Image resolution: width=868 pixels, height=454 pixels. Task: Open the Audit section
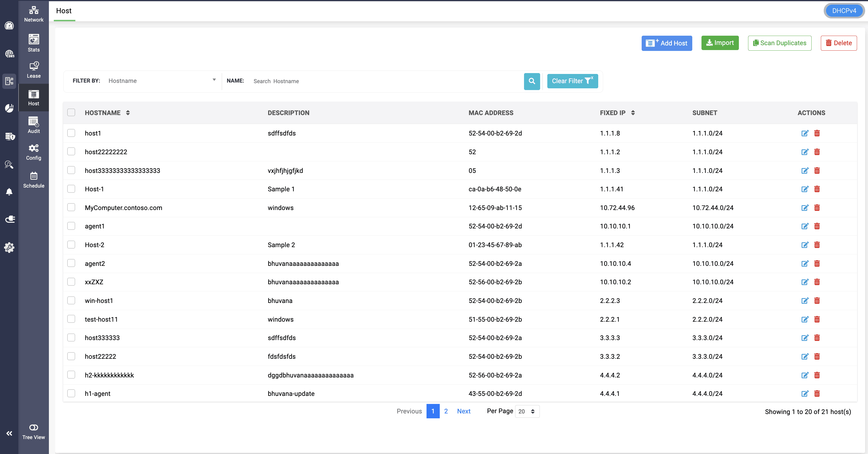34,125
